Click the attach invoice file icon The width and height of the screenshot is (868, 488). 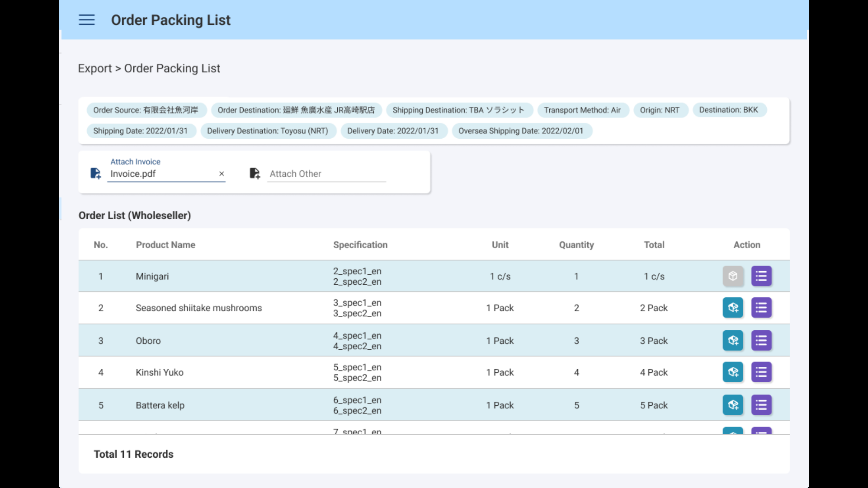(x=95, y=174)
